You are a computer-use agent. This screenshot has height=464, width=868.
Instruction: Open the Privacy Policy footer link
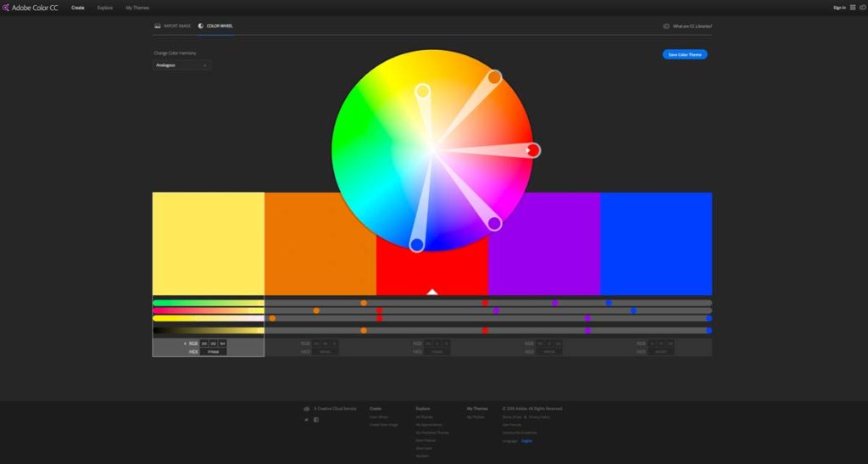[539, 417]
